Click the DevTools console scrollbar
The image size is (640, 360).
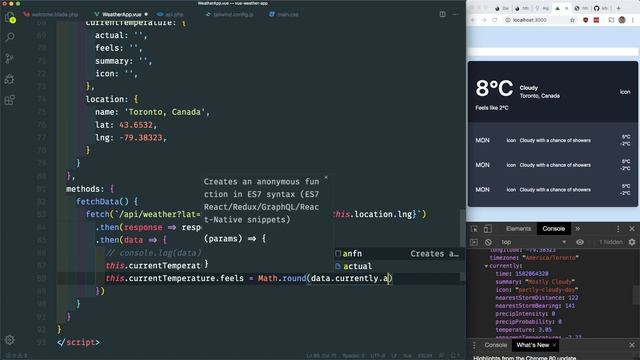click(x=637, y=296)
